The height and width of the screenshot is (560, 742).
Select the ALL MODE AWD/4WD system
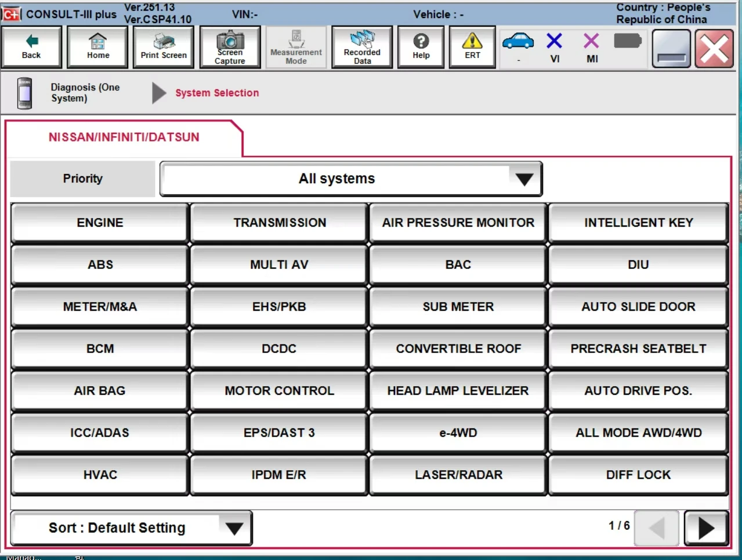[x=638, y=432]
